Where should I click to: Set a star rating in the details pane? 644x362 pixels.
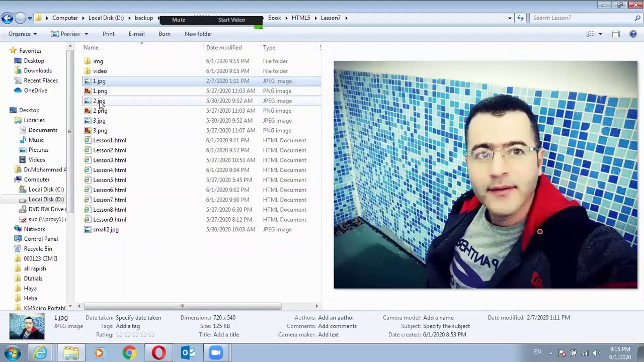pyautogui.click(x=136, y=335)
